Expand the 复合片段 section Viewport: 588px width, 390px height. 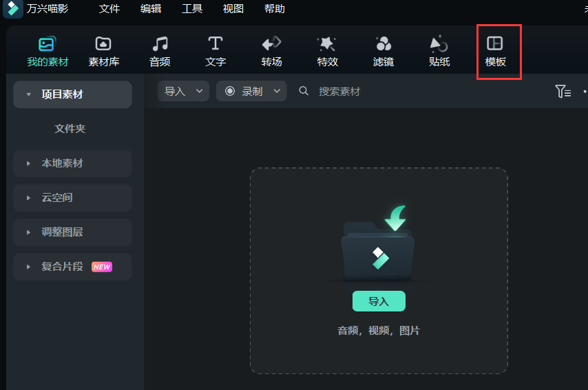click(x=72, y=267)
